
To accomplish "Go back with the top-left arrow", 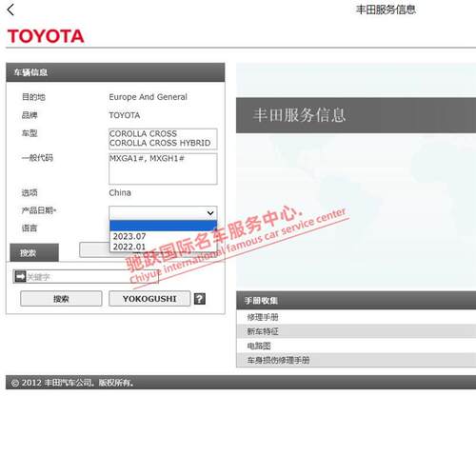I will pyautogui.click(x=10, y=10).
